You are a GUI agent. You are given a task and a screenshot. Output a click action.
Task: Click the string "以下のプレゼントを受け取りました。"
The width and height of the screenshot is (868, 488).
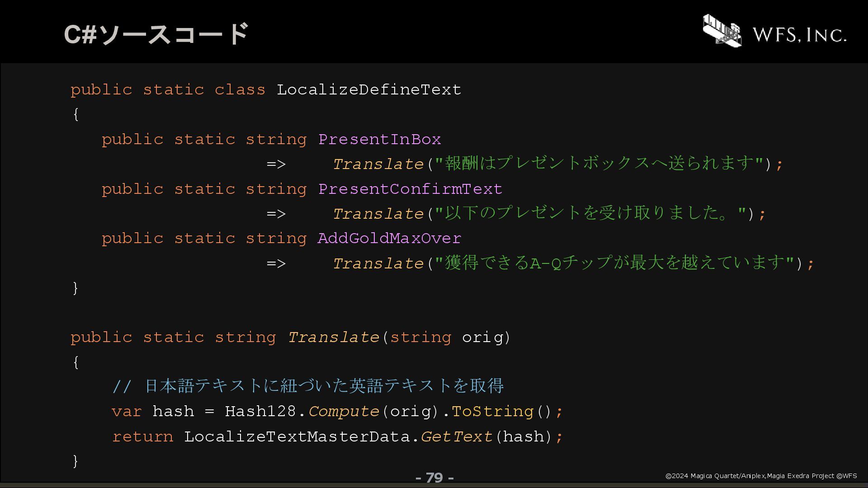(x=591, y=213)
